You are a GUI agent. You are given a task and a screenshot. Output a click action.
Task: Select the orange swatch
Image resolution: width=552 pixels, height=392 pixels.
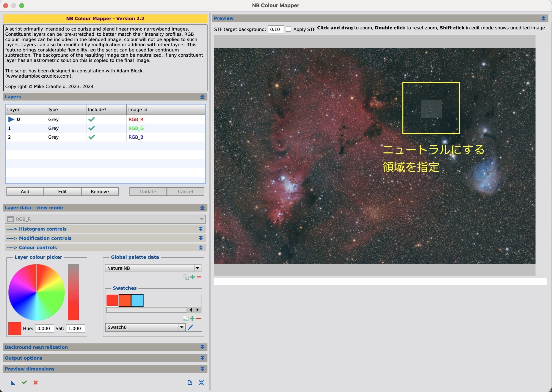click(125, 301)
